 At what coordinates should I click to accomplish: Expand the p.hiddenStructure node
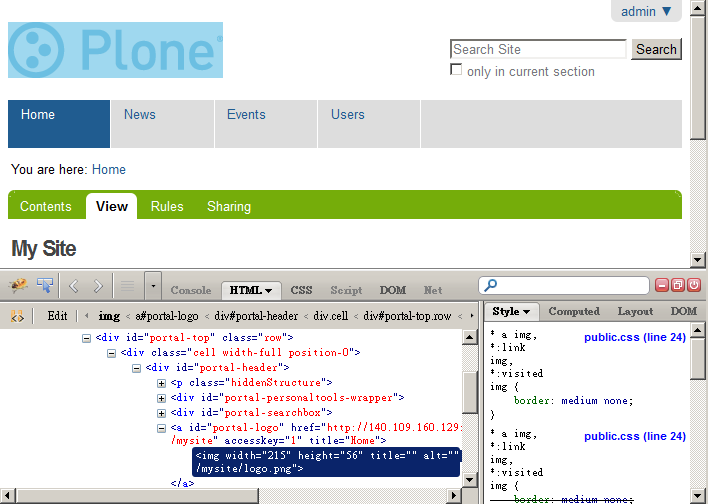(x=161, y=383)
